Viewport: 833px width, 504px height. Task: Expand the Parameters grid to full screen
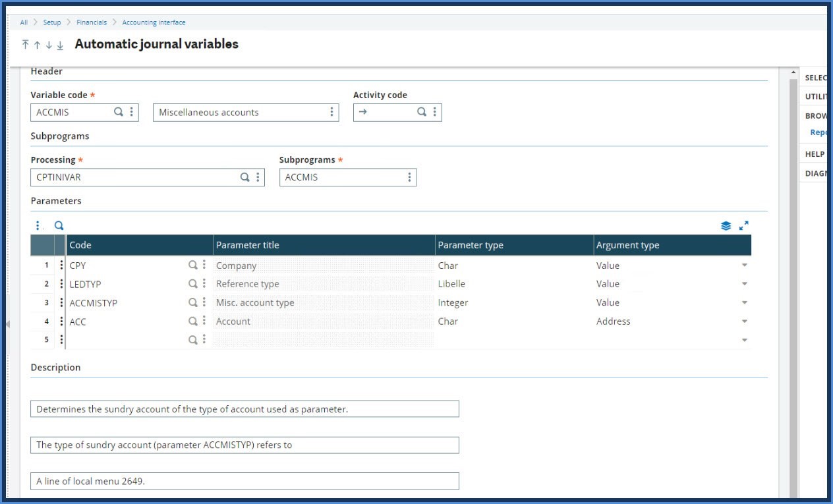(744, 225)
